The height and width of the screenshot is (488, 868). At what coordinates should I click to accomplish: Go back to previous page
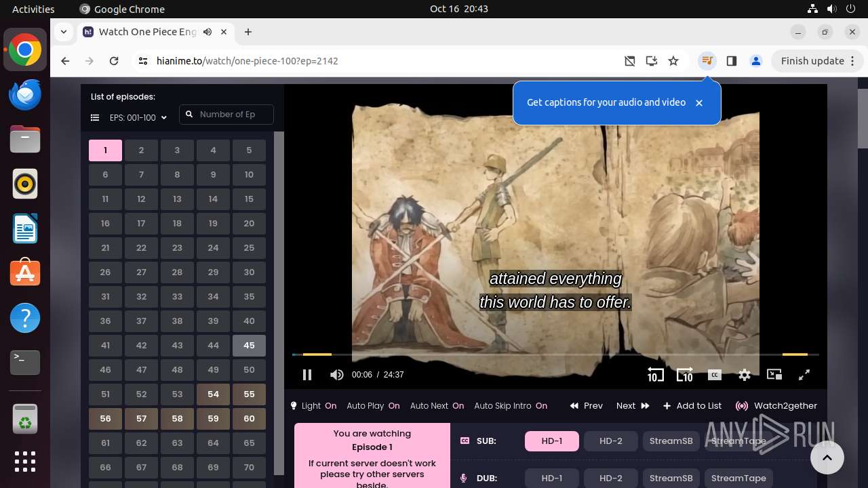65,61
